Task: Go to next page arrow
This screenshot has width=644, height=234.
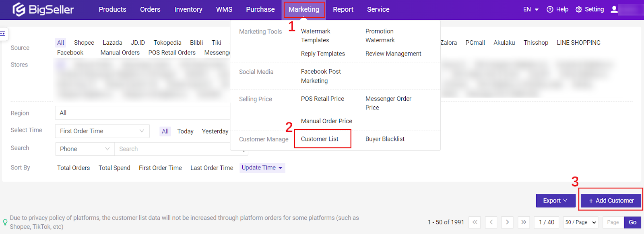Action: coord(507,222)
